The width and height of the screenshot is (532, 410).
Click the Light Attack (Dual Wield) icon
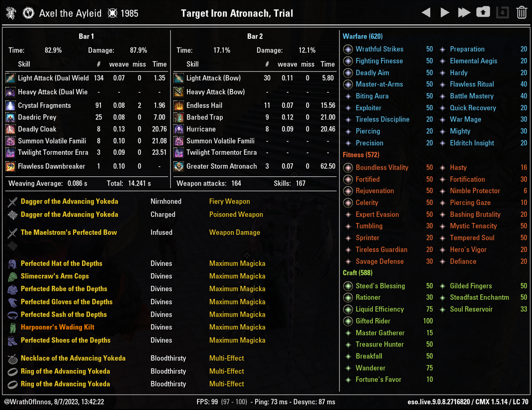[11, 78]
